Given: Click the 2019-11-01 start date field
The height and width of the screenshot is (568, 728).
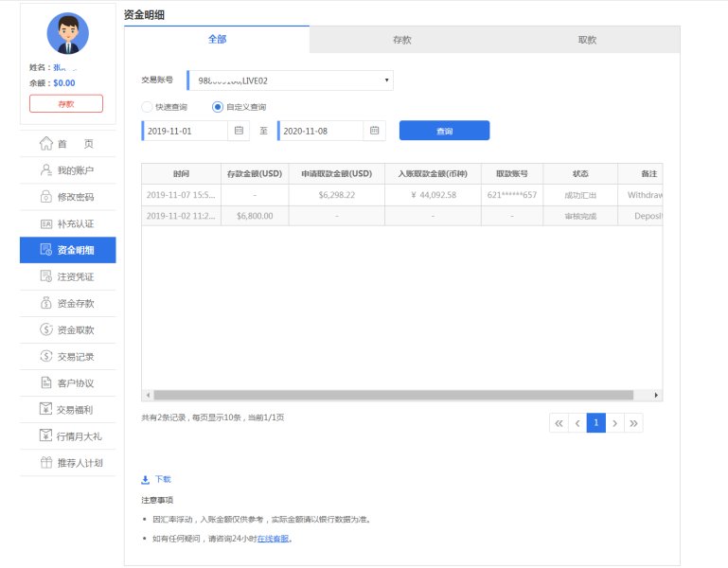Looking at the screenshot, I should click(185, 131).
